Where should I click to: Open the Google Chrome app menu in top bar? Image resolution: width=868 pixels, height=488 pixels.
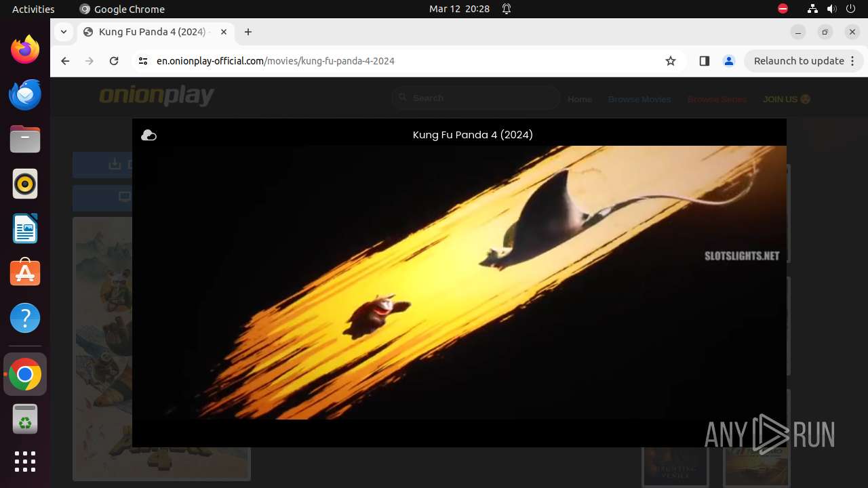122,9
